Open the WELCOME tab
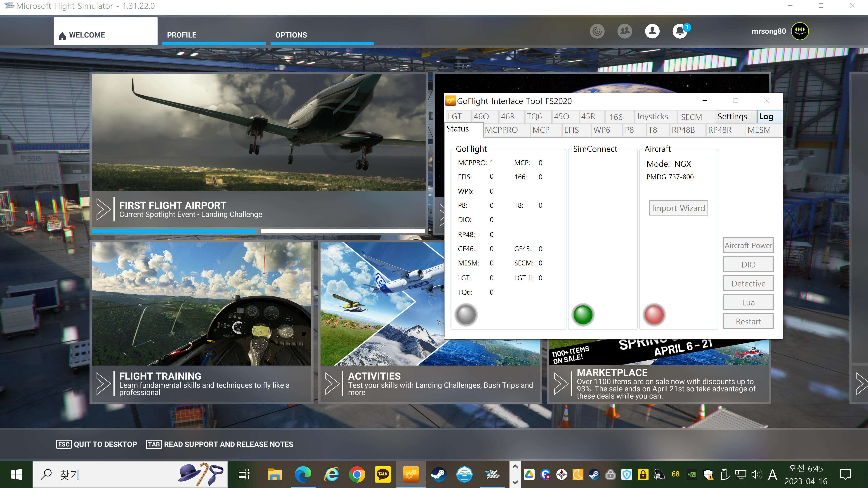868x488 pixels. [106, 31]
